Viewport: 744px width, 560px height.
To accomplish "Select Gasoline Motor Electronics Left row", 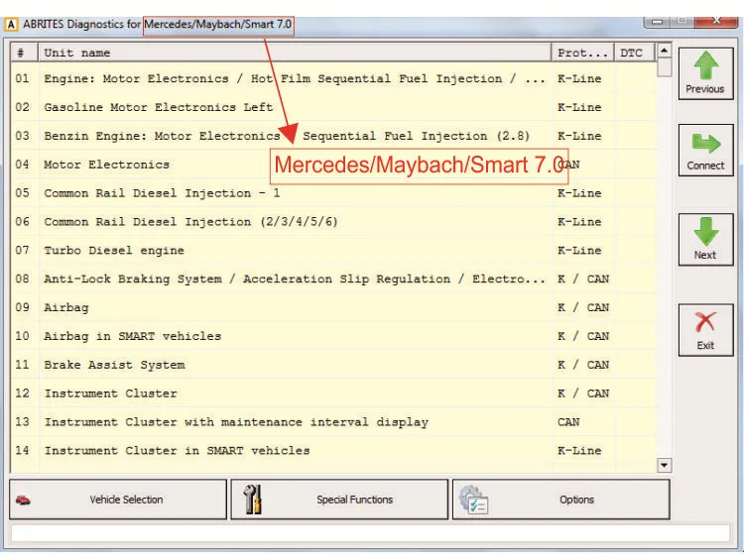I will coord(333,107).
